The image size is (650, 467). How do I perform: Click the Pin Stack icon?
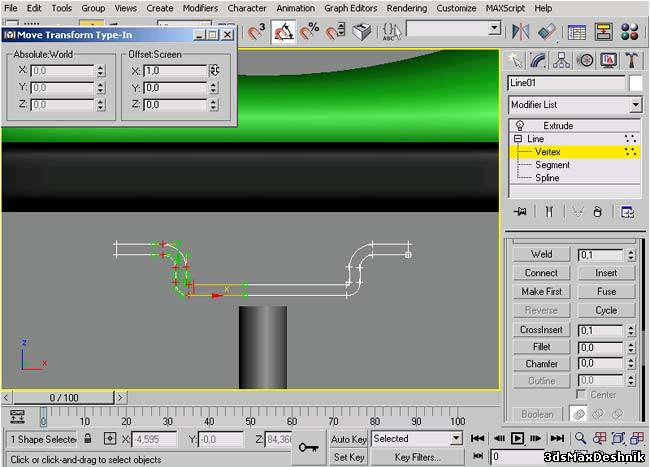[x=520, y=212]
